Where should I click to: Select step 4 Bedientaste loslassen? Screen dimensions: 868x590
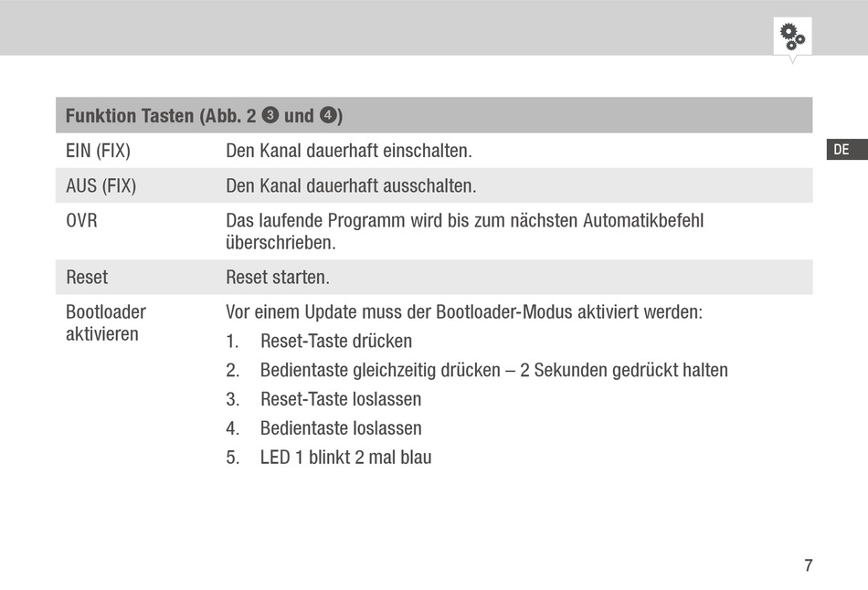(323, 427)
